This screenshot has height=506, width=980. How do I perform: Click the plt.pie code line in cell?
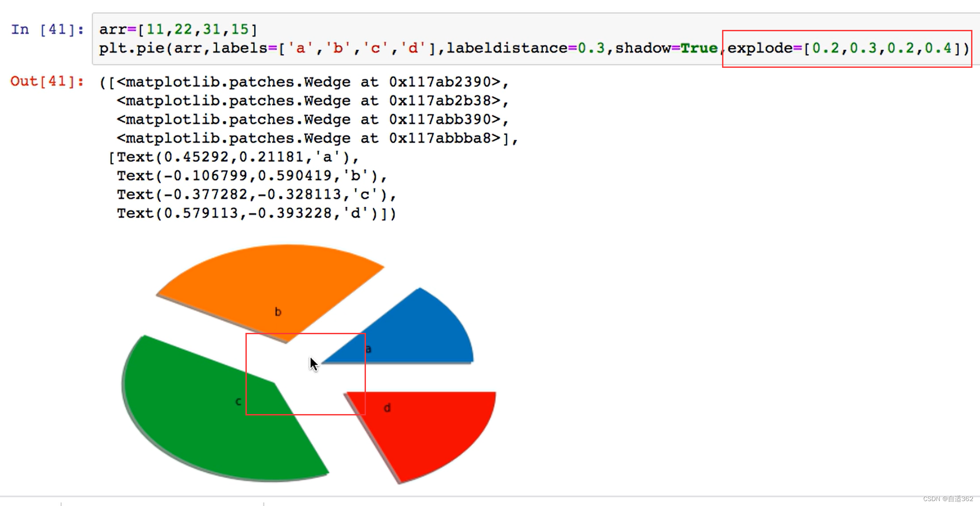534,48
